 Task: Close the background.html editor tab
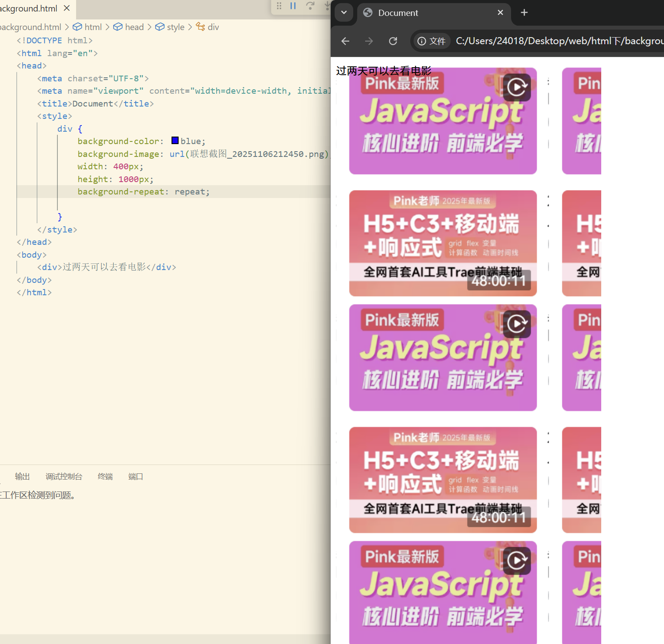coord(67,8)
